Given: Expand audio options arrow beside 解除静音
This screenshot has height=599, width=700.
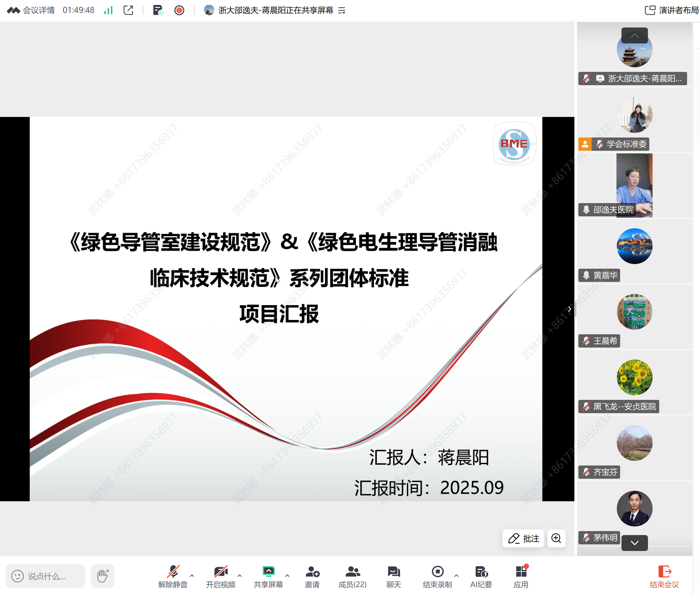Looking at the screenshot, I should pos(192,576).
